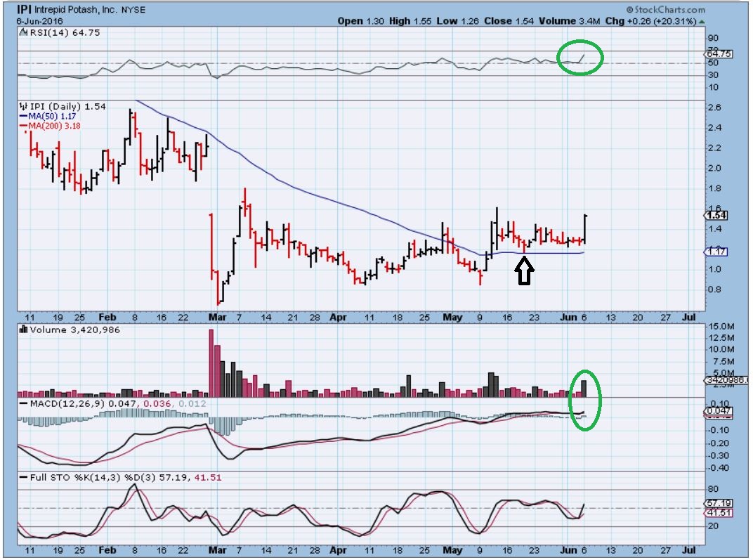Click the 80 level on stochastic axis
The width and height of the screenshot is (753, 560).
tap(714, 489)
